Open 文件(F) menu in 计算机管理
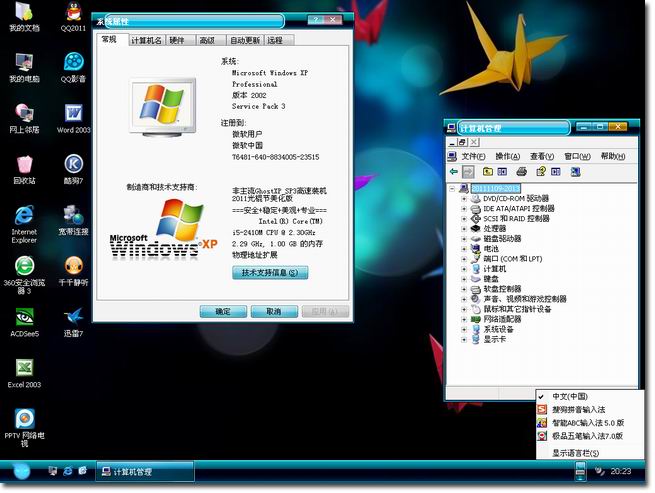Image resolution: width=655 pixels, height=493 pixels. (x=473, y=156)
